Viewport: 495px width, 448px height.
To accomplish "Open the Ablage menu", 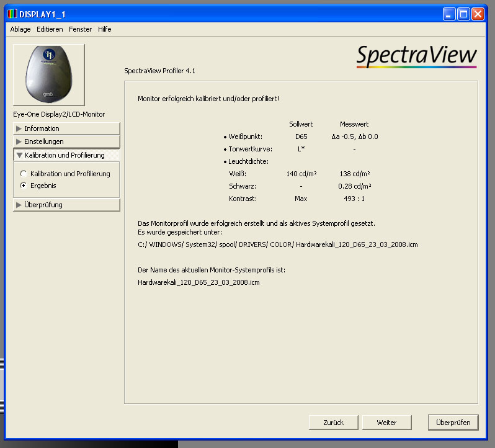I will [20, 29].
